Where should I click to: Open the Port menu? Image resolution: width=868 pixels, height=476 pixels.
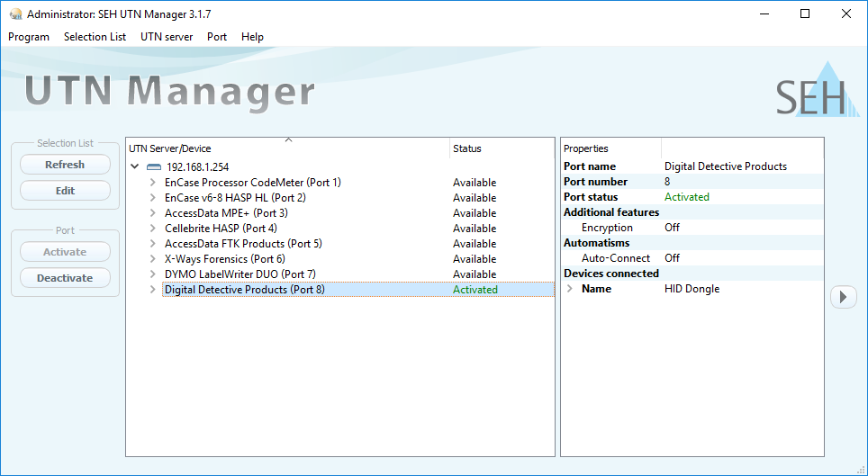217,37
